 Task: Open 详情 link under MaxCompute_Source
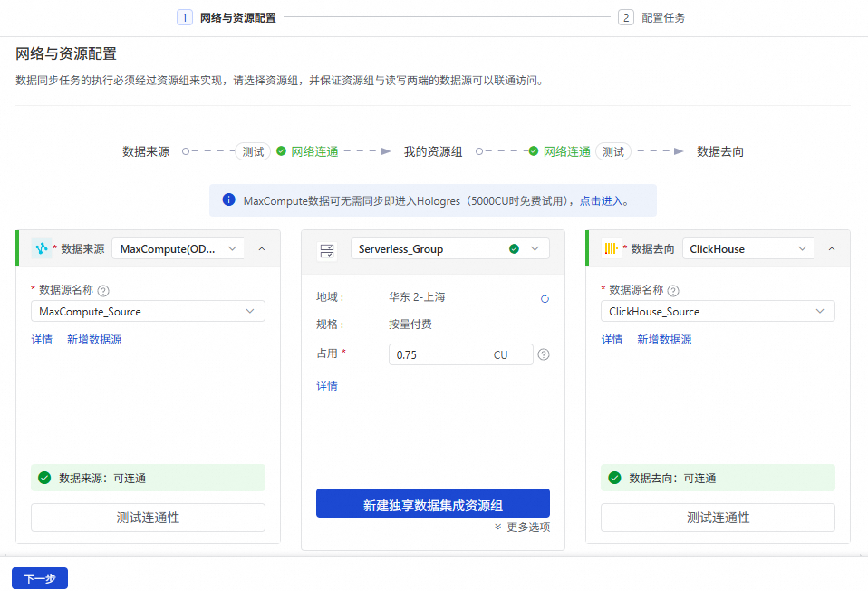click(x=42, y=340)
